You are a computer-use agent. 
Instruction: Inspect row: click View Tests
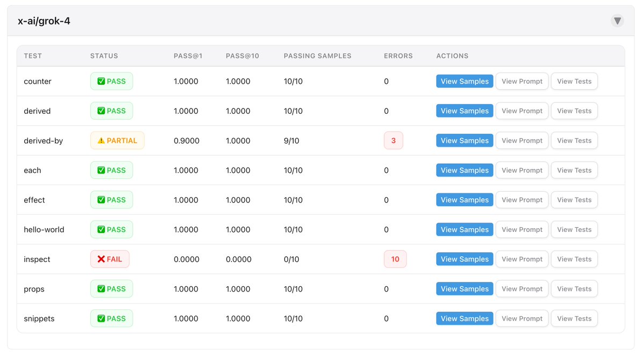click(574, 259)
